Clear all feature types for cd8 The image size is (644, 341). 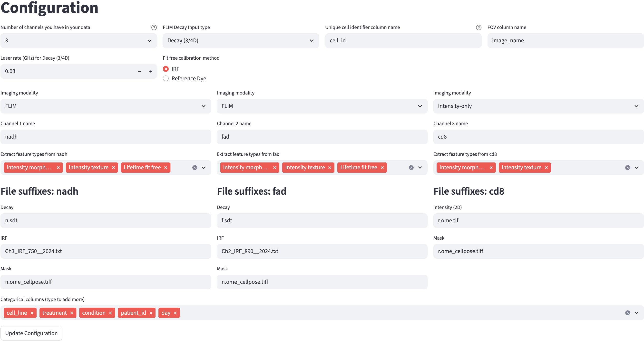pos(627,168)
